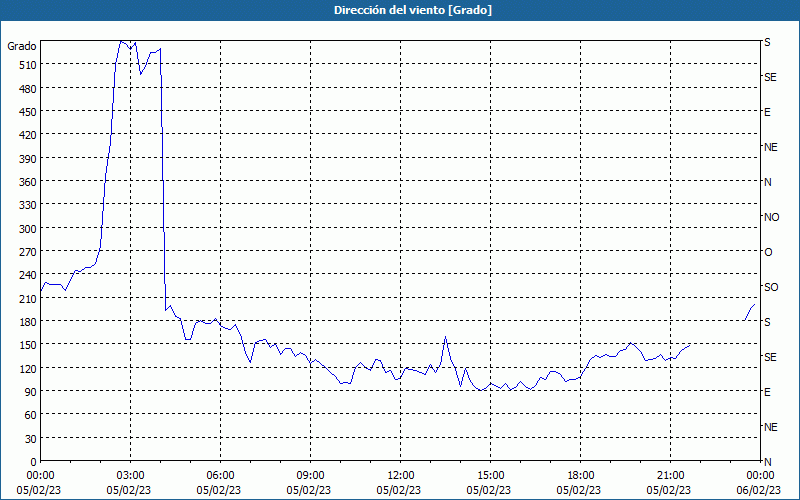
Task: Select the 'O' compass label on the right axis
Action: (x=768, y=253)
